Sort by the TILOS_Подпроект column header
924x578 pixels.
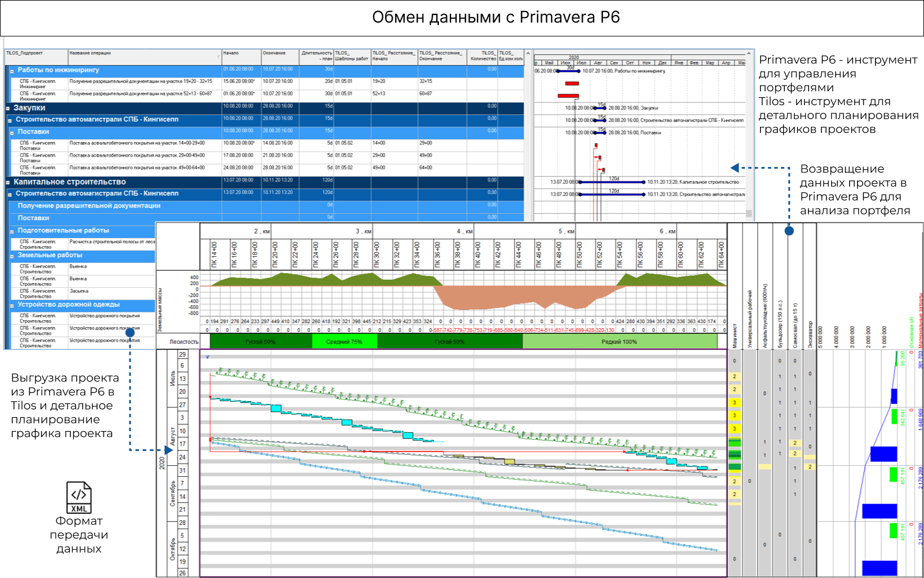(36, 56)
